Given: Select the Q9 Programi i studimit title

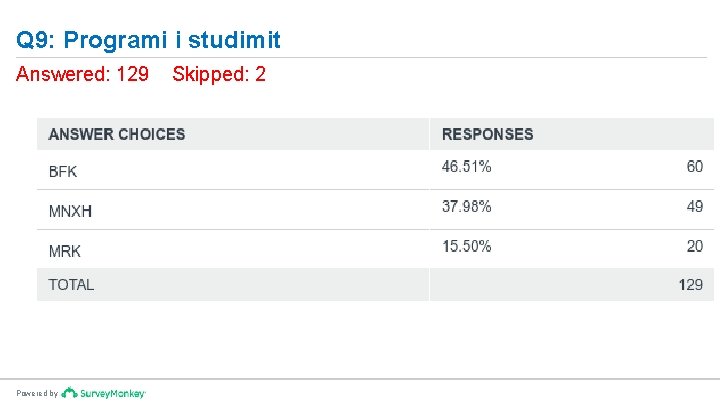Looking at the screenshot, I should 148,39.
